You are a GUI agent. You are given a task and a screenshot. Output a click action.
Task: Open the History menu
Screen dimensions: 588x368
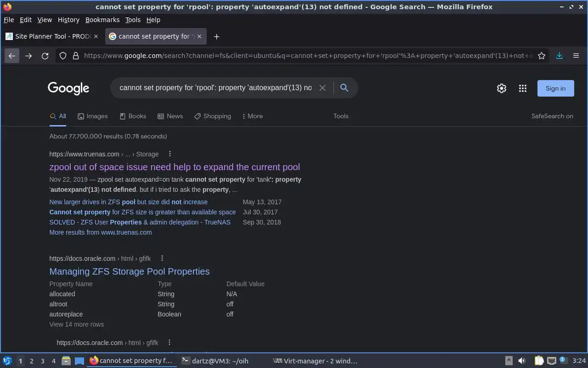(68, 20)
